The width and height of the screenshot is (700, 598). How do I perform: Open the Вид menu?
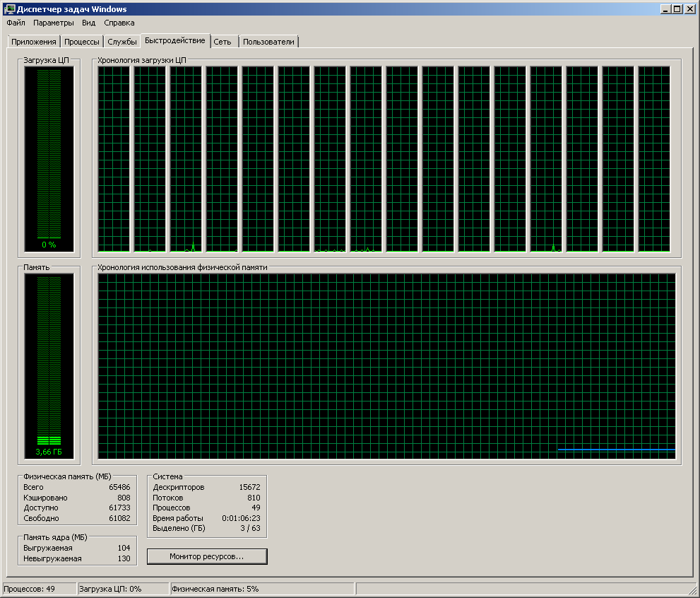(x=88, y=23)
